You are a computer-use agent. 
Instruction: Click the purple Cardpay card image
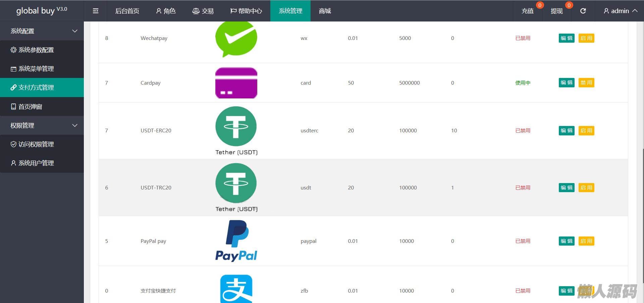point(236,83)
